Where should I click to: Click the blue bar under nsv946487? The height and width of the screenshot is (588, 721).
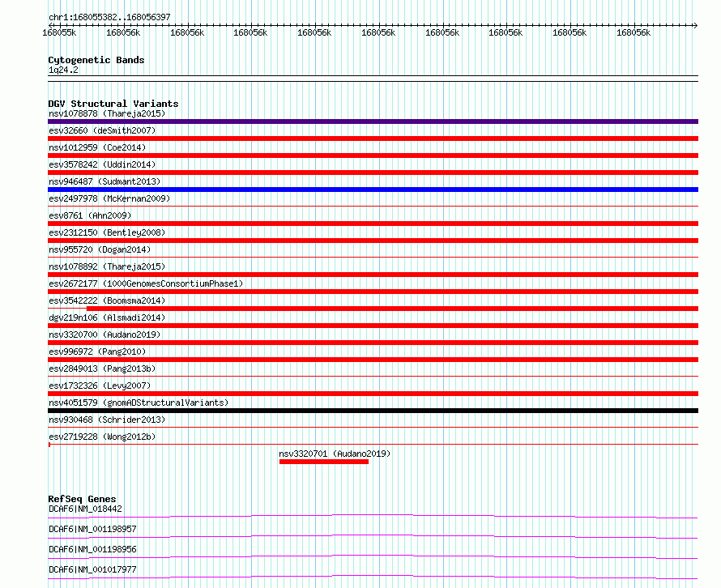pyautogui.click(x=373, y=190)
